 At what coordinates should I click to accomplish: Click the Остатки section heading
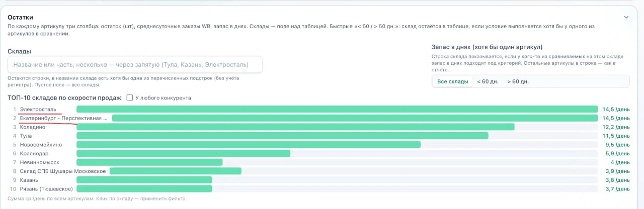[x=20, y=17]
